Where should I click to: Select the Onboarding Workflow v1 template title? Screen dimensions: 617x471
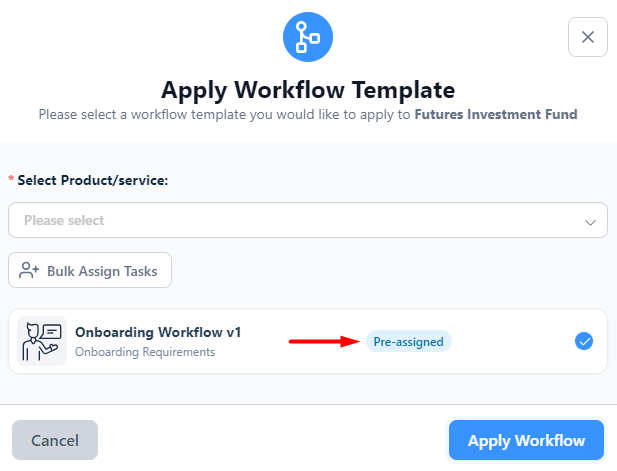pyautogui.click(x=158, y=332)
